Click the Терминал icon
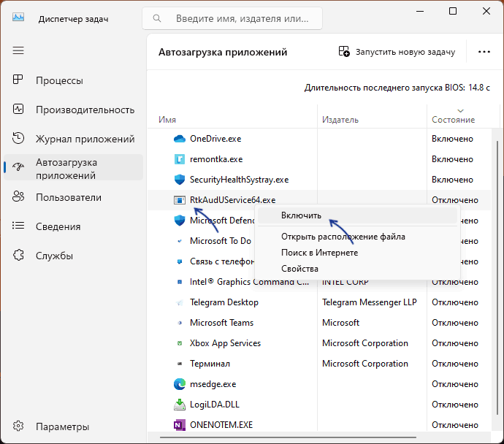The image size is (504, 444). click(180, 364)
